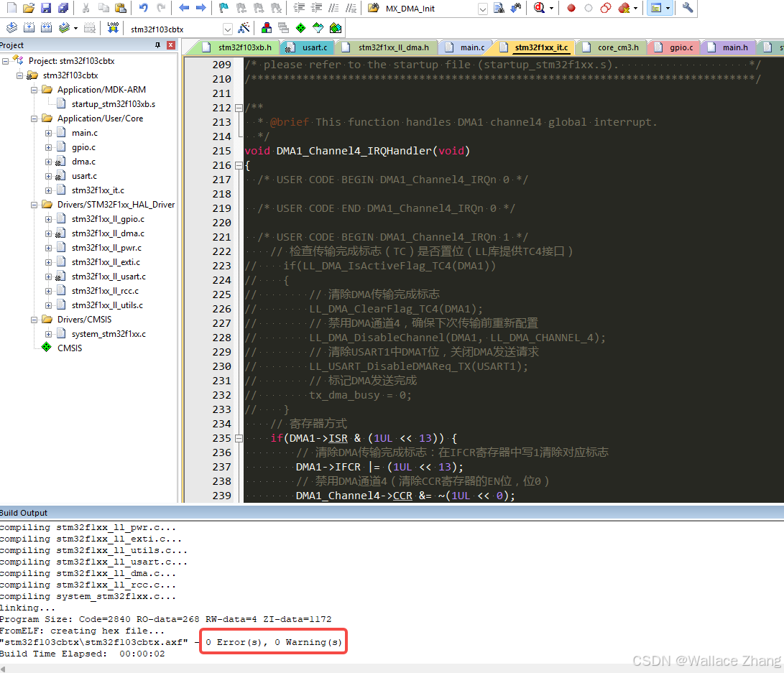
Task: Switch to the main.c tab
Action: click(465, 47)
